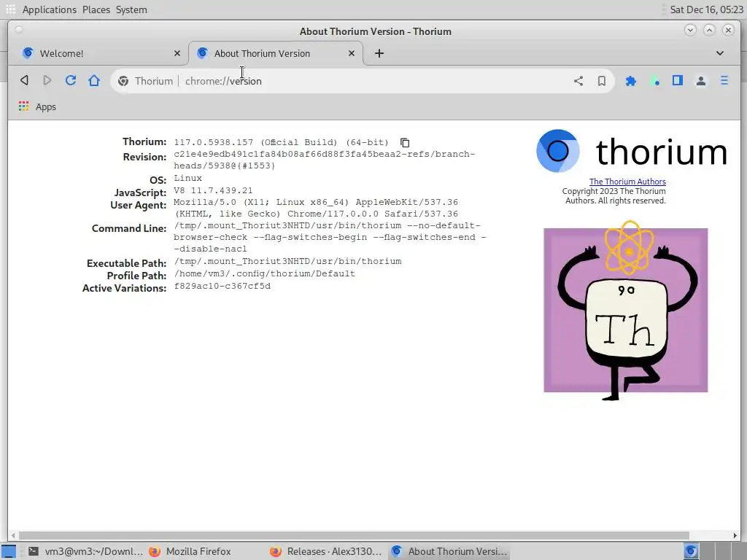Switch to the terminal window in the taskbar
This screenshot has height=560, width=747.
(85, 551)
